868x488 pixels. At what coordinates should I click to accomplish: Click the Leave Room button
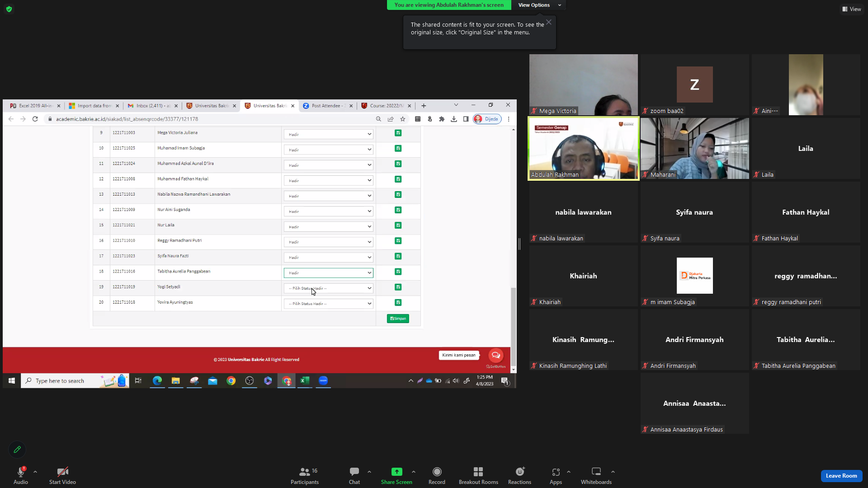click(x=841, y=476)
